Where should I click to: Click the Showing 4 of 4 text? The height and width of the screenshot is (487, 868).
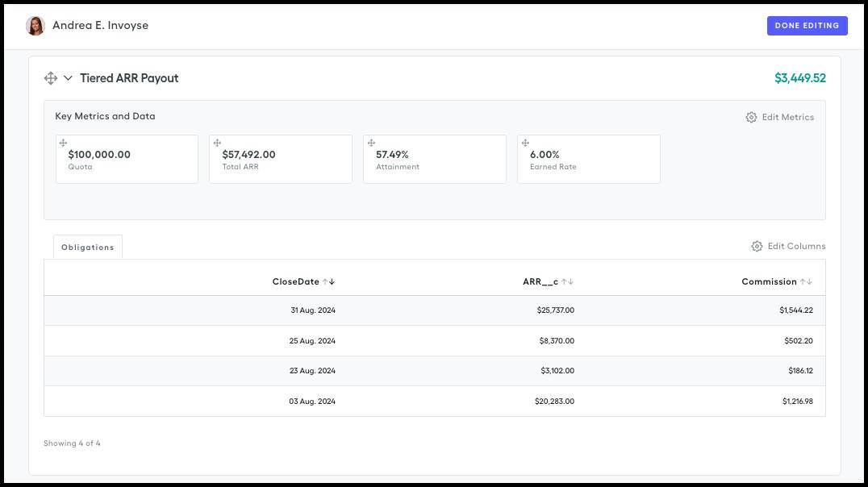[72, 443]
